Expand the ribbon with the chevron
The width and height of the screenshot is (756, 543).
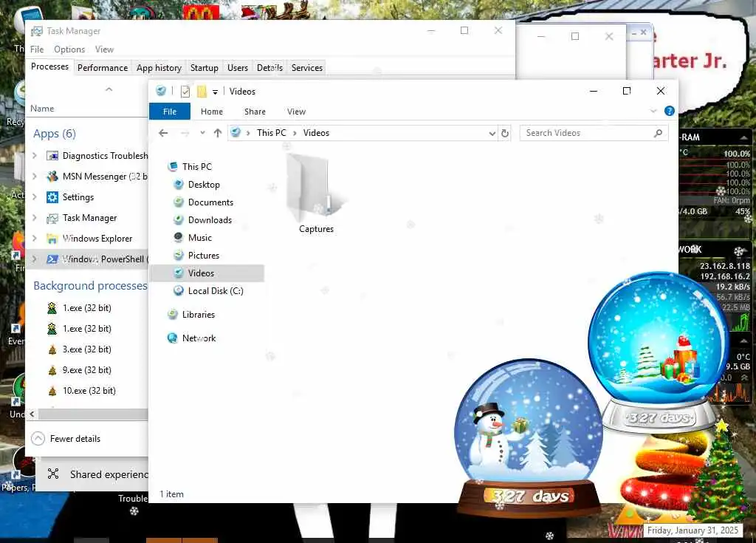(653, 111)
